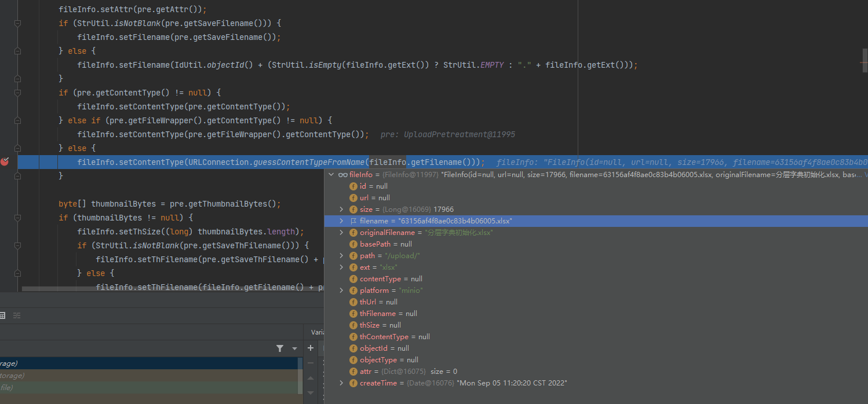Image resolution: width=868 pixels, height=404 pixels.
Task: Click the field icon next to originalFilename
Action: pos(353,232)
